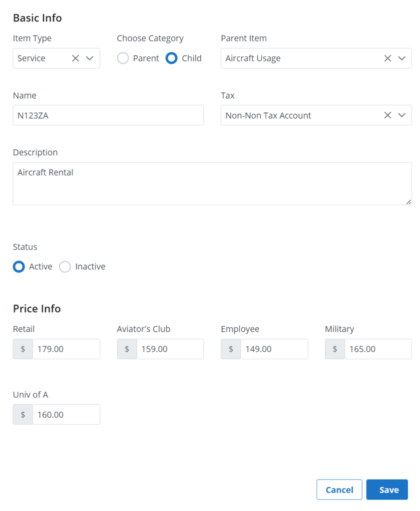The height and width of the screenshot is (511, 420).
Task: Select the Child category radio button
Action: coord(171,58)
